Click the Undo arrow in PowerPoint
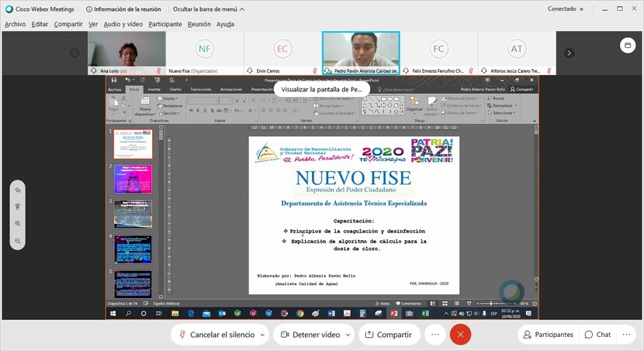 click(x=128, y=80)
